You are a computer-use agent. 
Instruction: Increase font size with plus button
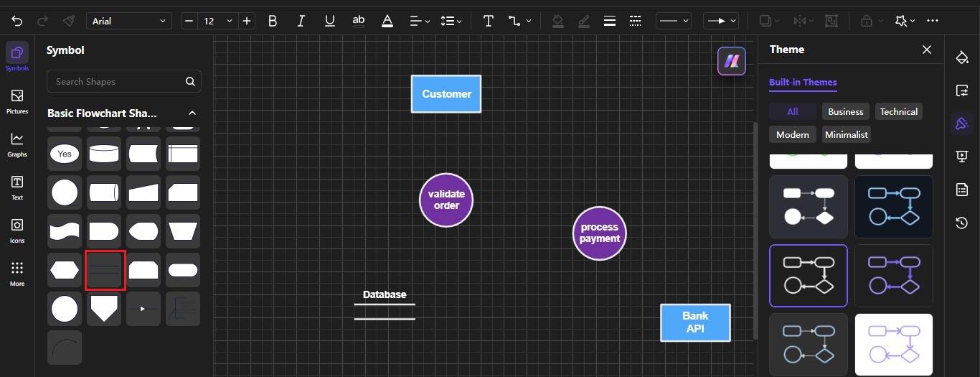pos(247,21)
